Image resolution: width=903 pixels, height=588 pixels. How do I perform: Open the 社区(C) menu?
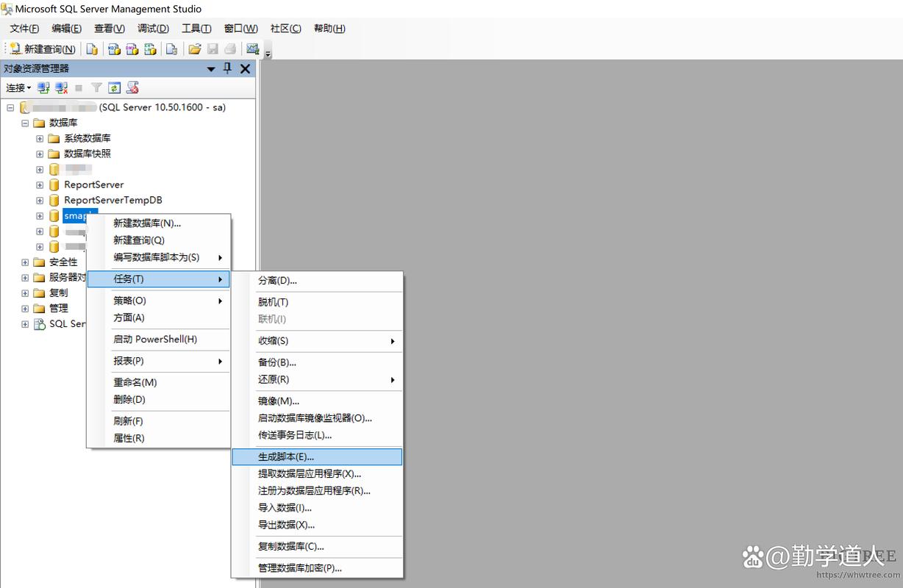(286, 29)
